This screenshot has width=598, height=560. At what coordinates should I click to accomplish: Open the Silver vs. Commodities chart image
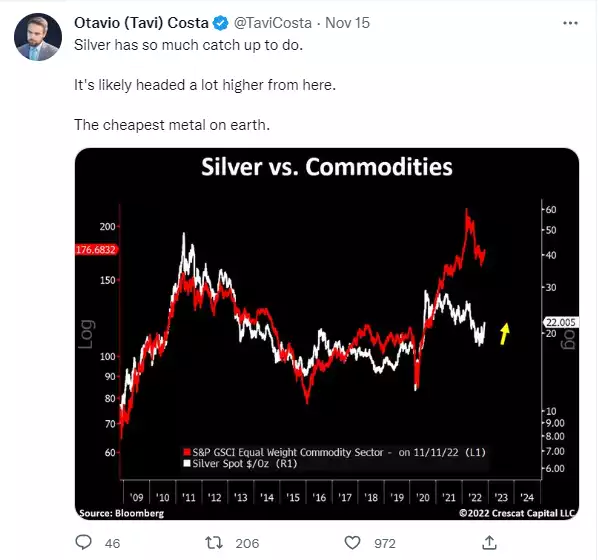click(x=327, y=334)
